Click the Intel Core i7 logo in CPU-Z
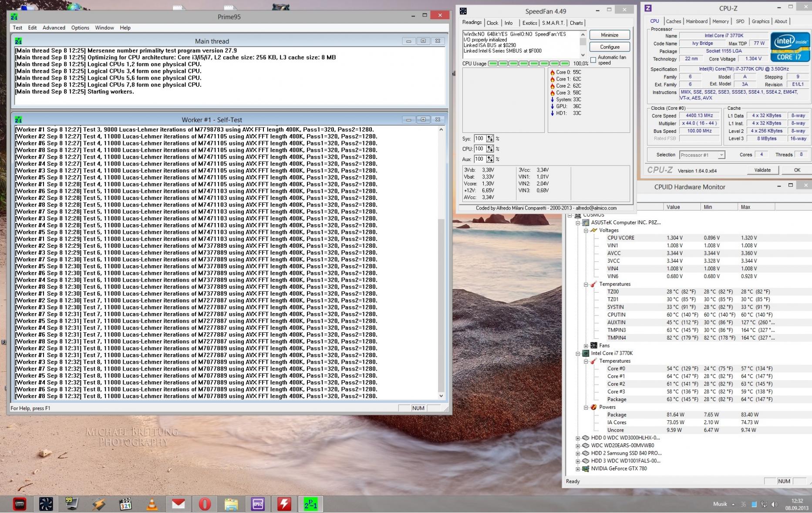Viewport: 812px width, 513px height. (x=790, y=47)
